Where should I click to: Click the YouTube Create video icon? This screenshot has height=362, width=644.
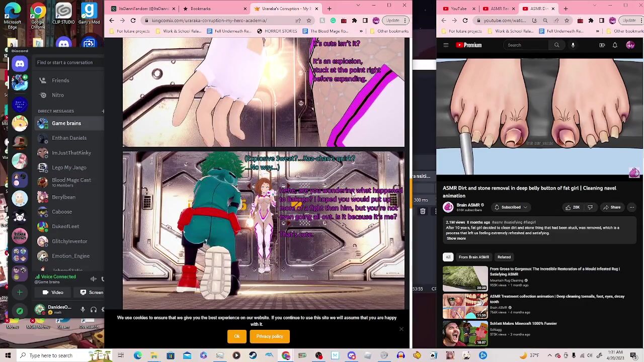602,45
